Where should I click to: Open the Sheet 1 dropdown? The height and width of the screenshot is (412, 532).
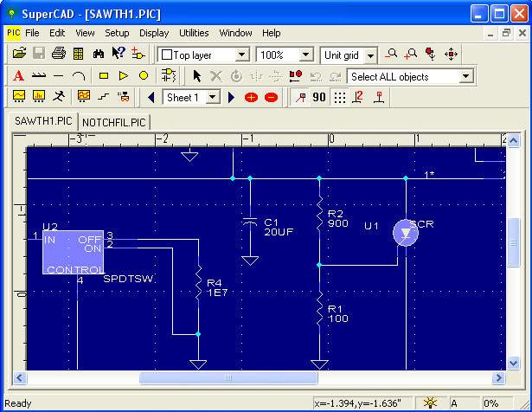213,98
